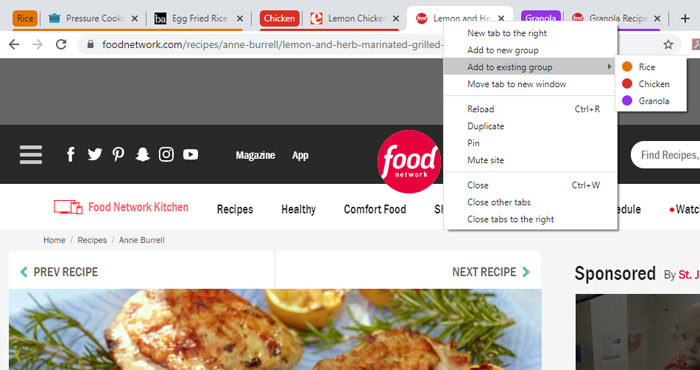Add tab to orange Rice group

click(x=651, y=67)
